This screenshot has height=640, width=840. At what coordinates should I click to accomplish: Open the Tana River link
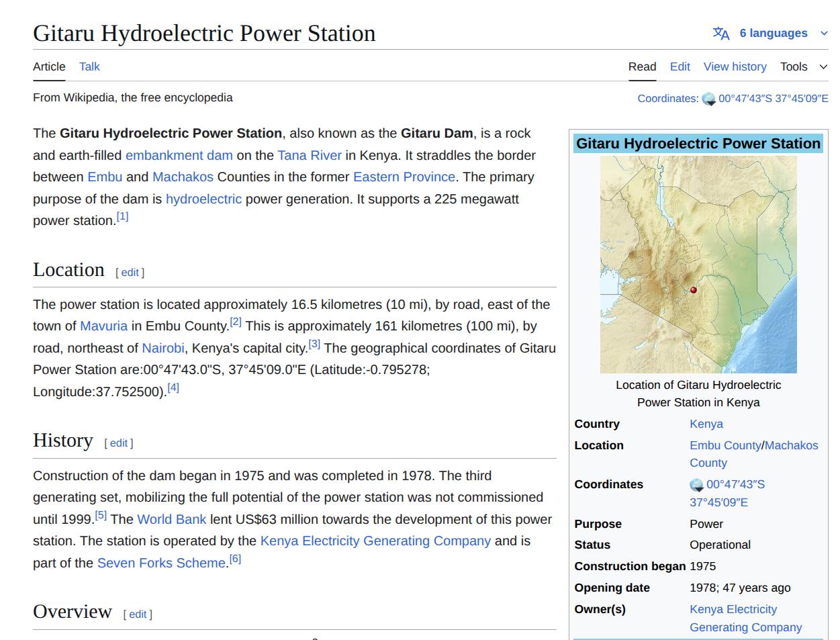(x=310, y=155)
